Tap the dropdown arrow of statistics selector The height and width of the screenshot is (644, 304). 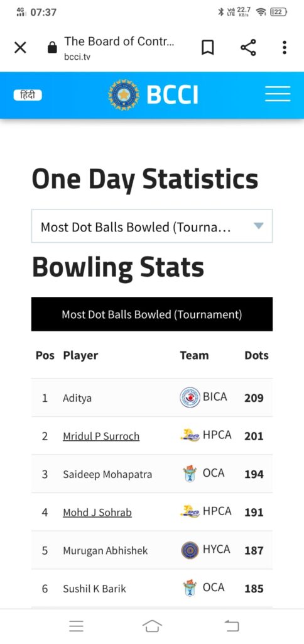tap(258, 226)
